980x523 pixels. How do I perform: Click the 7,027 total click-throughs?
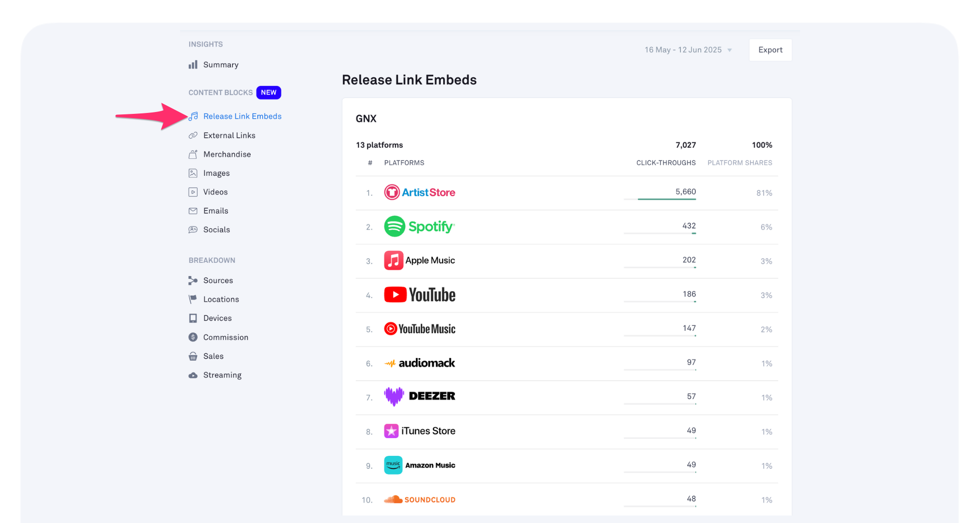(x=685, y=145)
